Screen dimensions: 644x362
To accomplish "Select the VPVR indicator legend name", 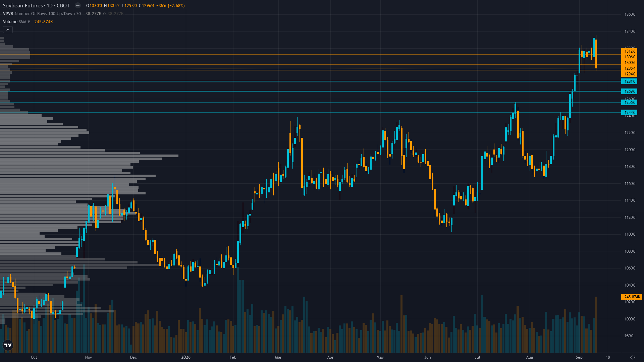I will pyautogui.click(x=8, y=13).
